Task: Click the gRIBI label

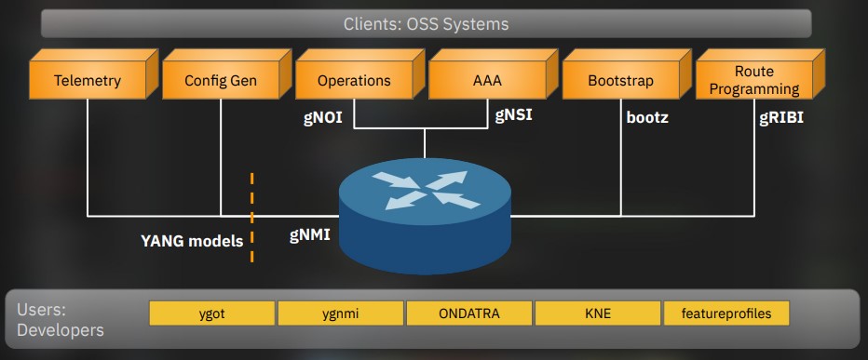Action: tap(781, 117)
